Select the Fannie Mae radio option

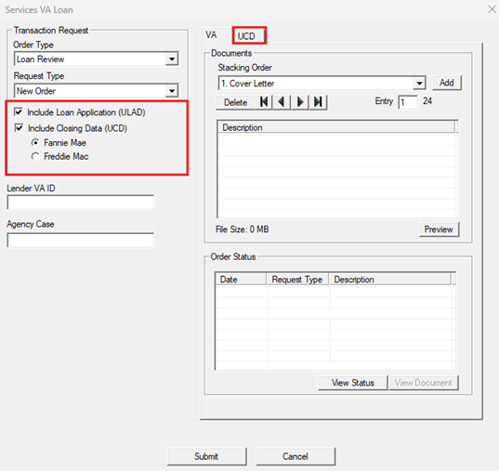(35, 143)
